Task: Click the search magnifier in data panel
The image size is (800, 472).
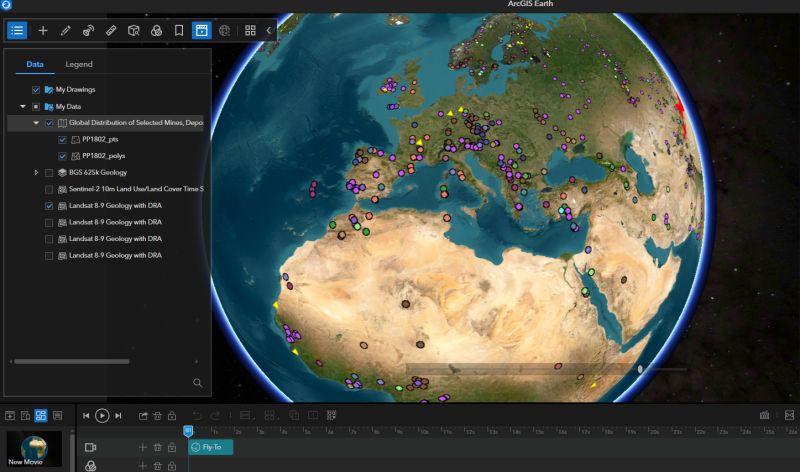Action: 197,382
